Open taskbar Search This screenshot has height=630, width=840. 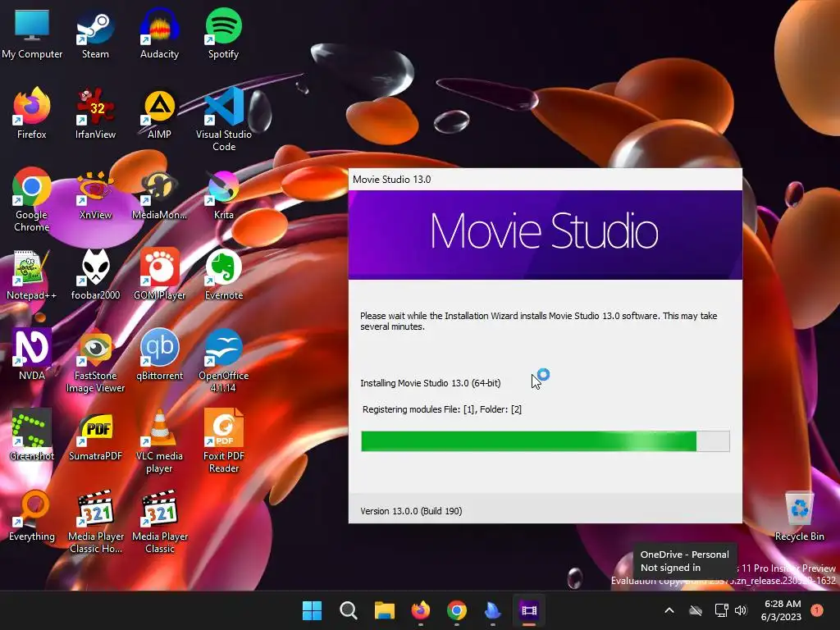(348, 610)
